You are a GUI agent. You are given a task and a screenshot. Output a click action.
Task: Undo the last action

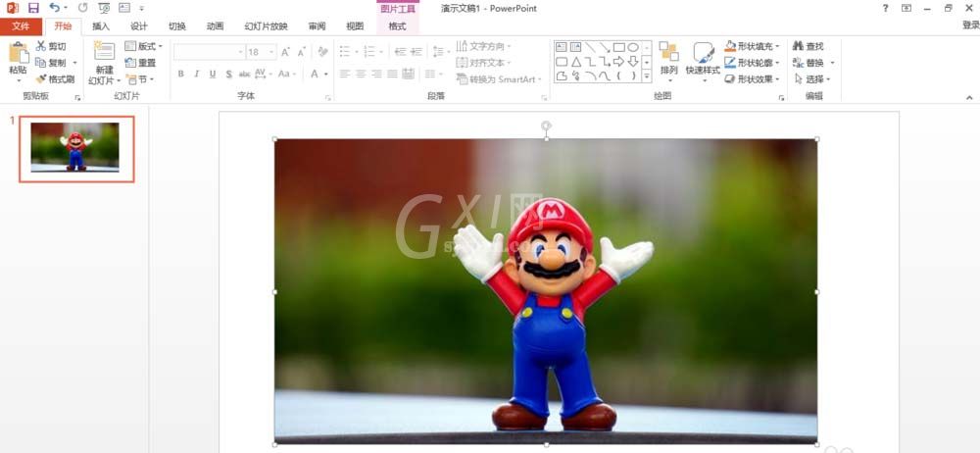54,8
